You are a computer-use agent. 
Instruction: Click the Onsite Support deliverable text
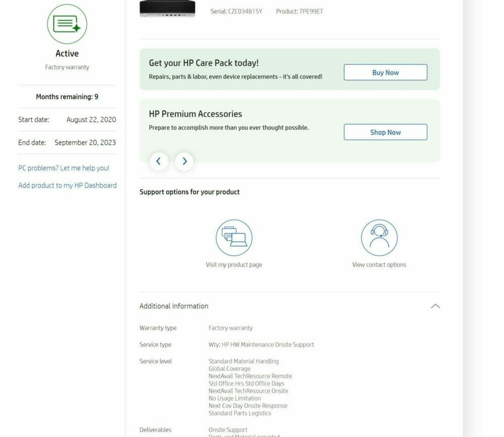[228, 429]
